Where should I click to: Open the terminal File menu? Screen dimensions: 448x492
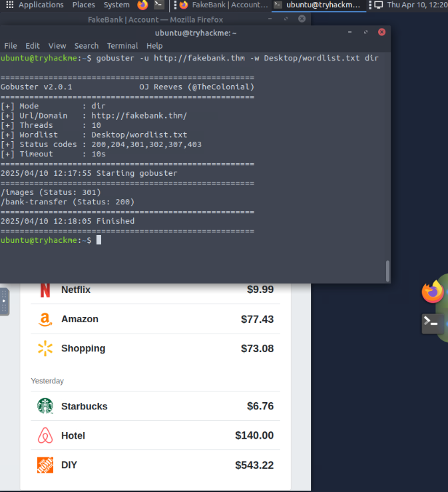[x=11, y=46]
